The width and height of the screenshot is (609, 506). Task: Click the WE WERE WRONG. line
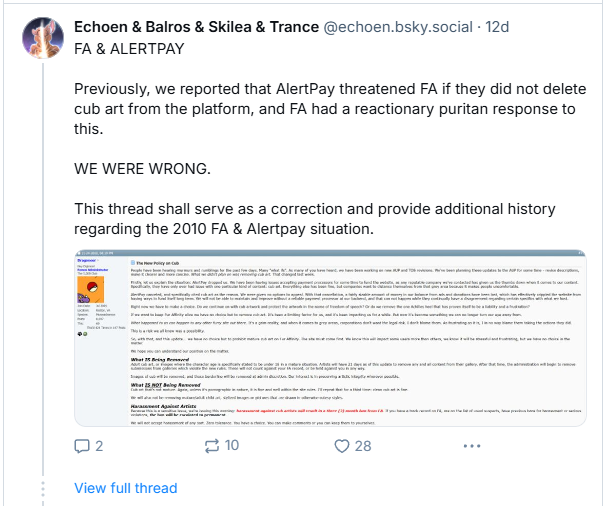pyautogui.click(x=141, y=168)
